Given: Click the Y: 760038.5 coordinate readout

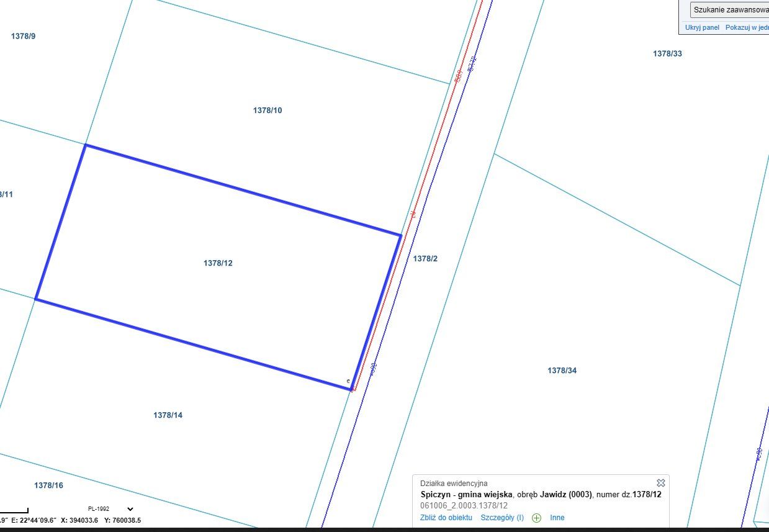Looking at the screenshot, I should pyautogui.click(x=122, y=520).
